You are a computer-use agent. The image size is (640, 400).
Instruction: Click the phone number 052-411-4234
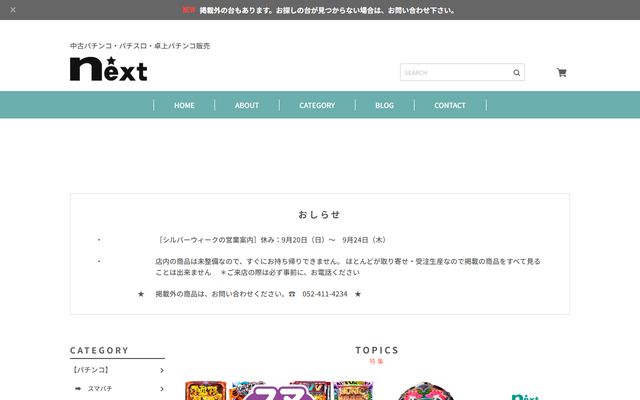click(x=324, y=294)
